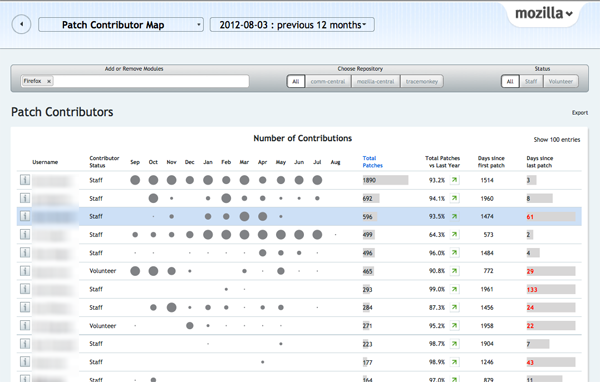Click trend arrow icon beside 99.0%

coord(454,289)
